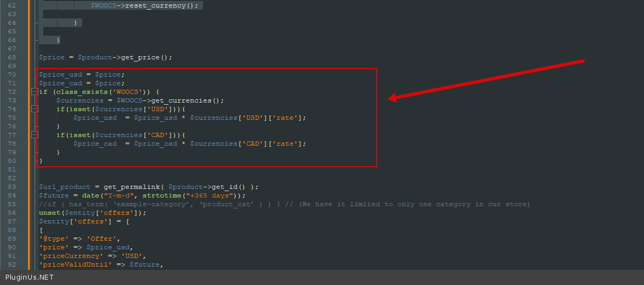Click the commented has_term line
Screen dimensions: 644x285
(284, 204)
